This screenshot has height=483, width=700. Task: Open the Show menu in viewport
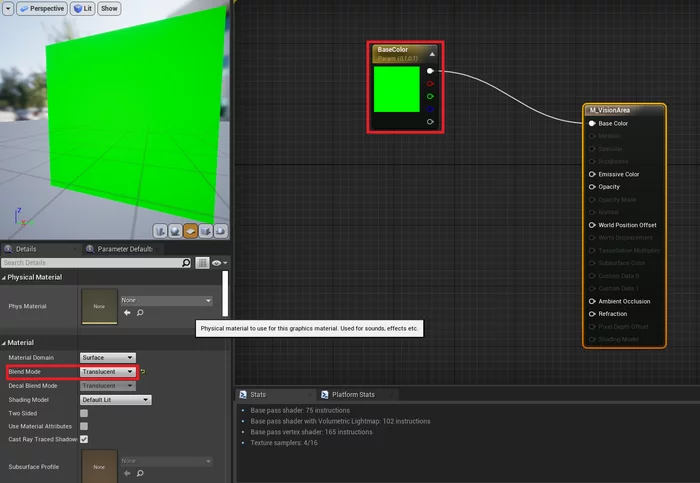(x=109, y=8)
